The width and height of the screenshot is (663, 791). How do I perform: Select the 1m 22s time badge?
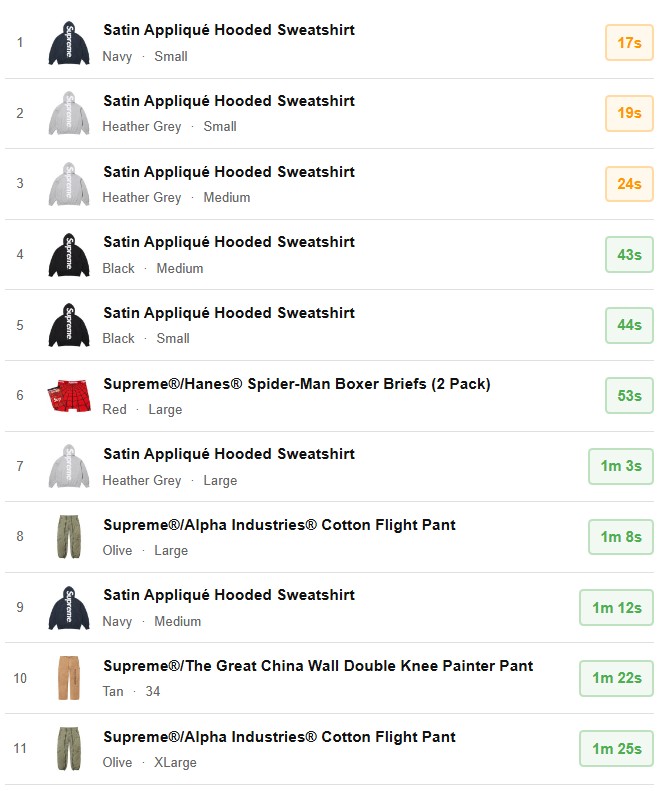click(616, 678)
